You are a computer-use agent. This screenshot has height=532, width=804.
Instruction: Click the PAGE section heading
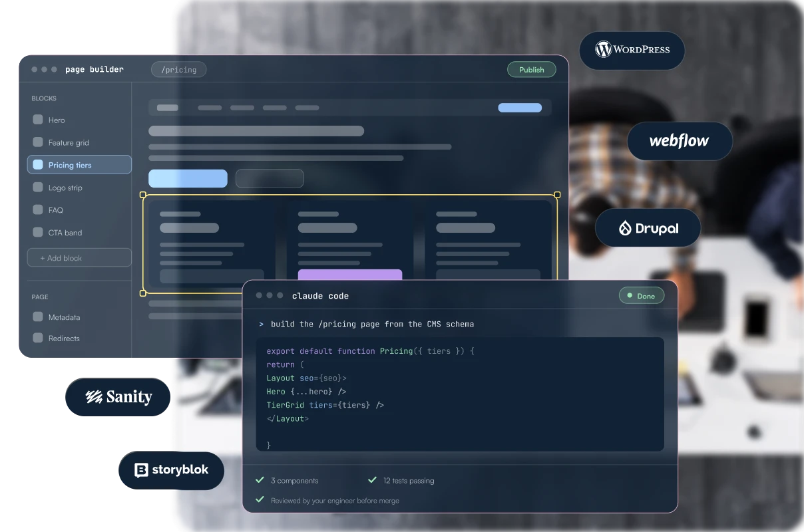[40, 297]
